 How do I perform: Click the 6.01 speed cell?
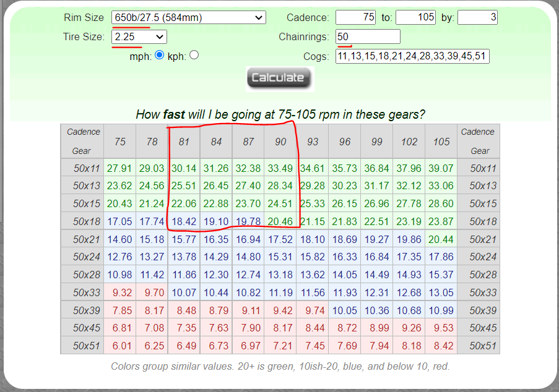(x=119, y=346)
